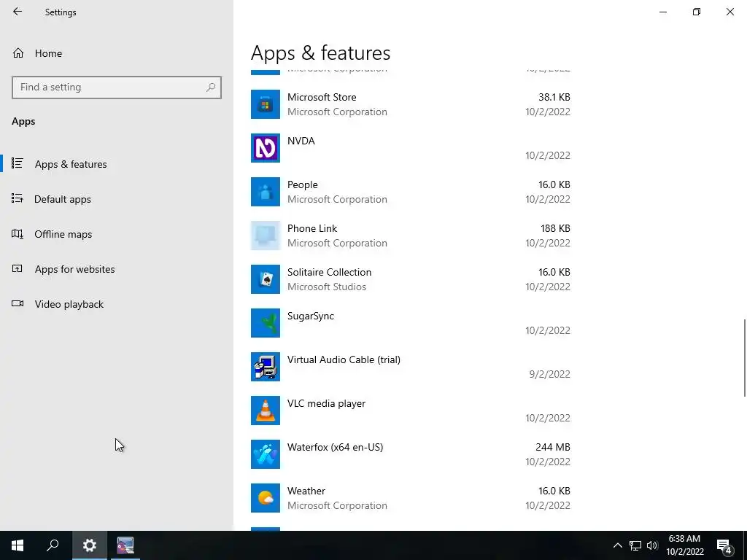Select the VLC media player entry name
This screenshot has width=747, height=560.
pos(326,403)
